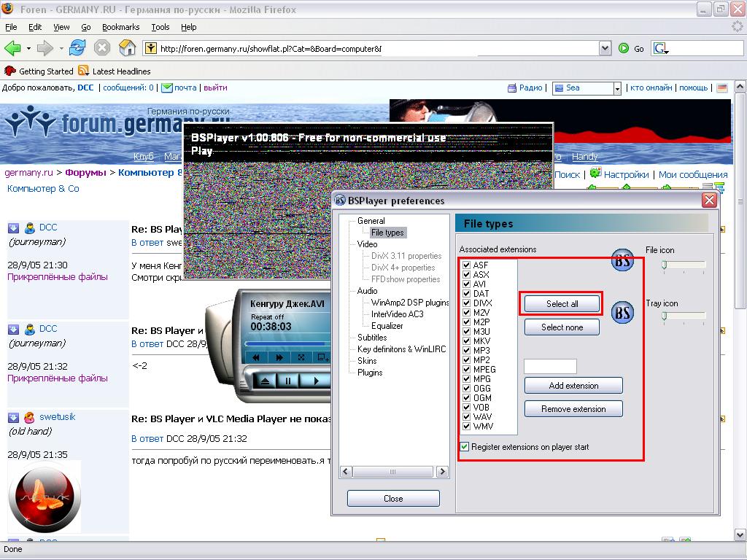Uncheck the AVI extension checkbox
This screenshot has width=747, height=560.
pyautogui.click(x=466, y=284)
